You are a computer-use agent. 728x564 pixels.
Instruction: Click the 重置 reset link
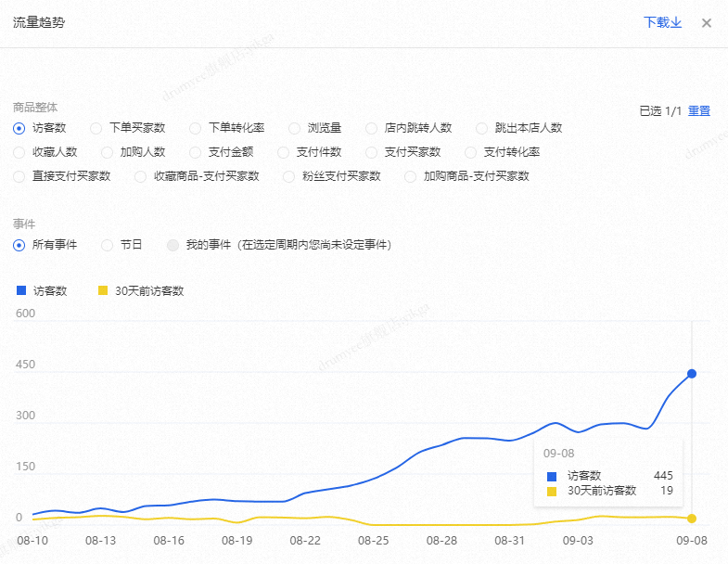pos(699,110)
